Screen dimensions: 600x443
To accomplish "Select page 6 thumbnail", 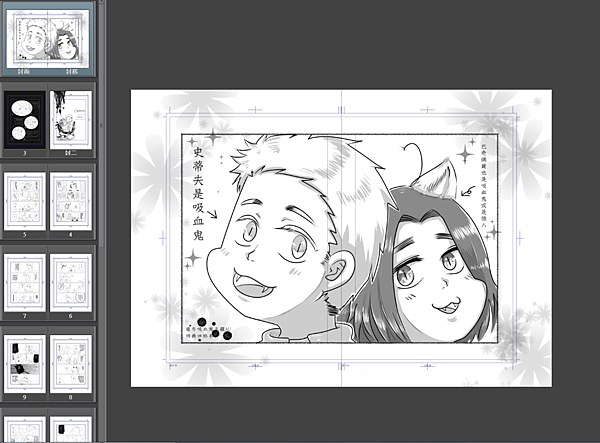I will point(71,283).
